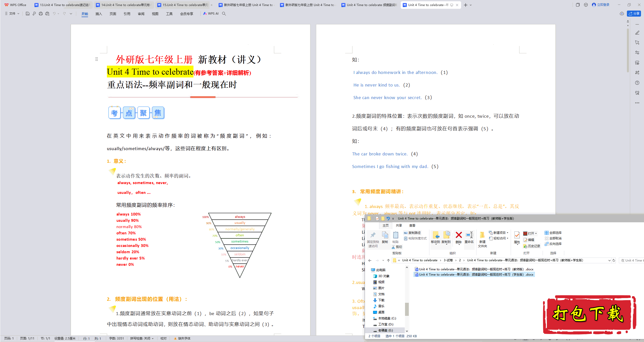Click 重命名 rename icon in Explorer

click(x=469, y=238)
